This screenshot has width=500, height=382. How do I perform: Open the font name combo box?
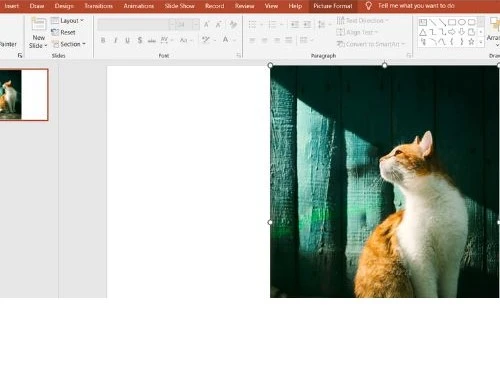(x=136, y=24)
